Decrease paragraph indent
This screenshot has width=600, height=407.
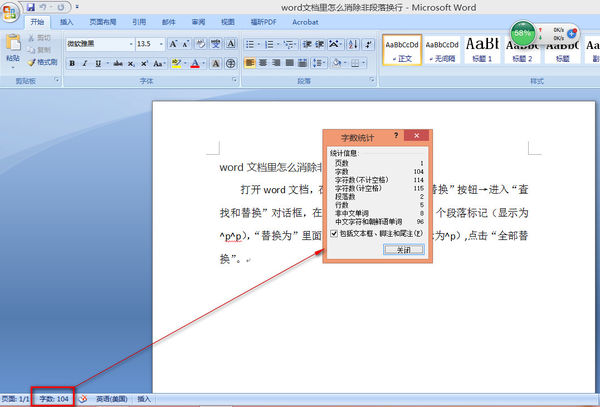(x=307, y=44)
